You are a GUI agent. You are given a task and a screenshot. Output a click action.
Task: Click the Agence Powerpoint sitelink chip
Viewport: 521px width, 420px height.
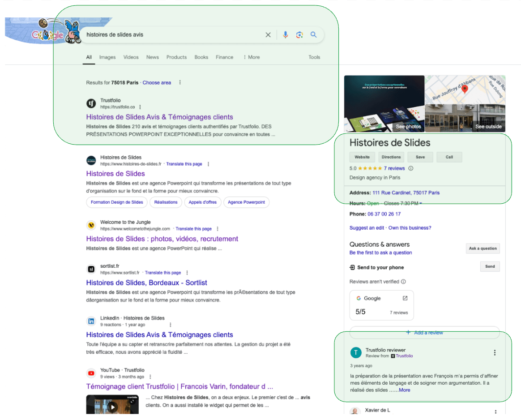[x=246, y=202]
